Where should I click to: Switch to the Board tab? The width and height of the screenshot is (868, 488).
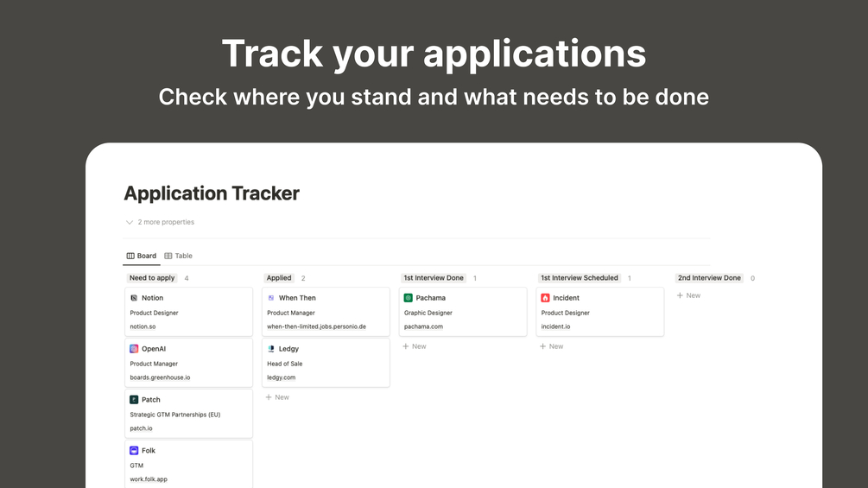(x=142, y=256)
